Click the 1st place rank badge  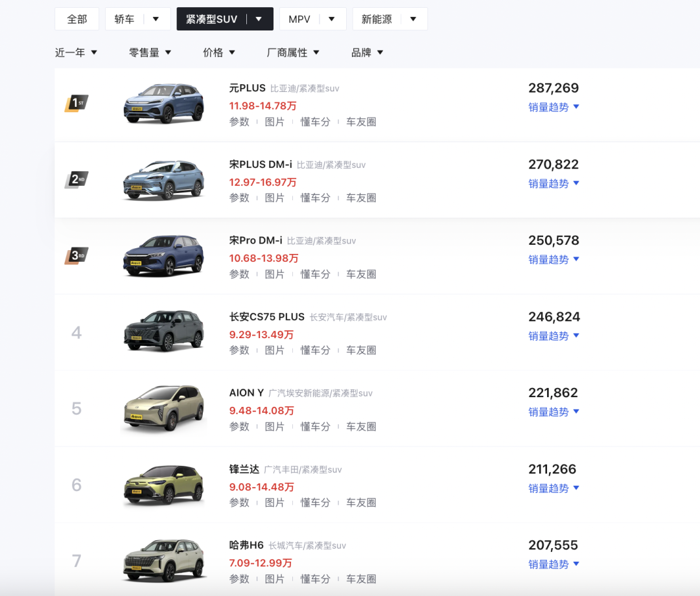coord(76,103)
